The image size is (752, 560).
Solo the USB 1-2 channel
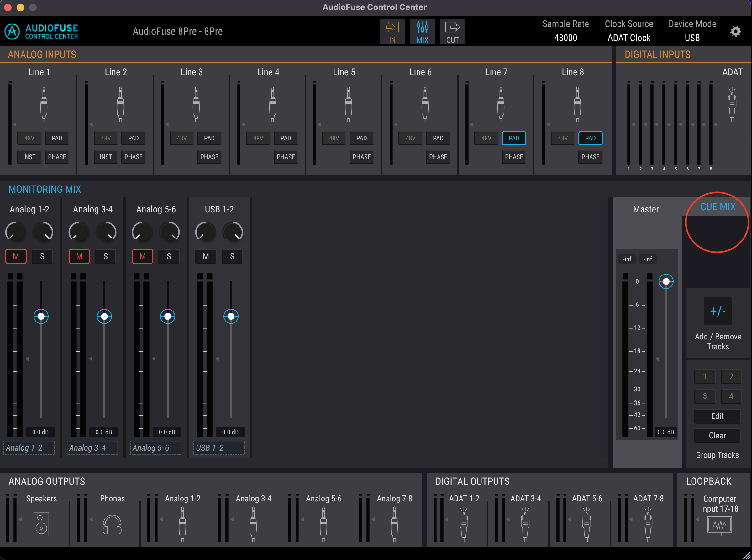click(232, 256)
